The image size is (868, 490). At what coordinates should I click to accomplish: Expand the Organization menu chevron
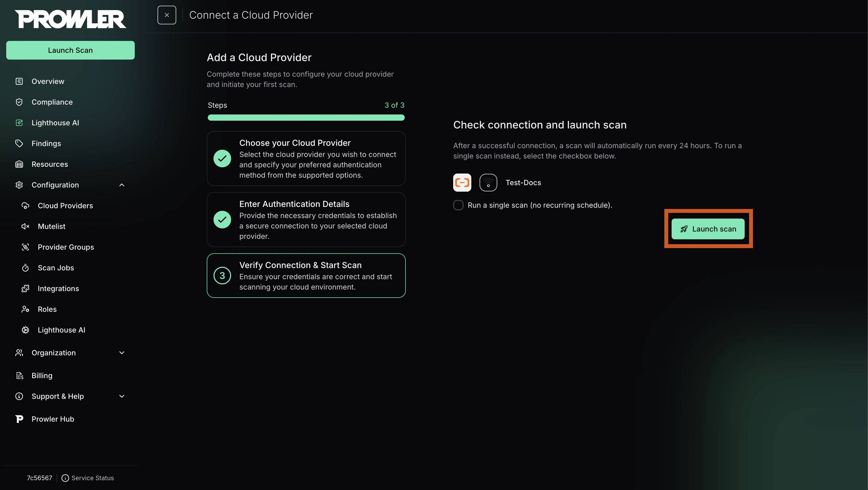click(x=122, y=352)
